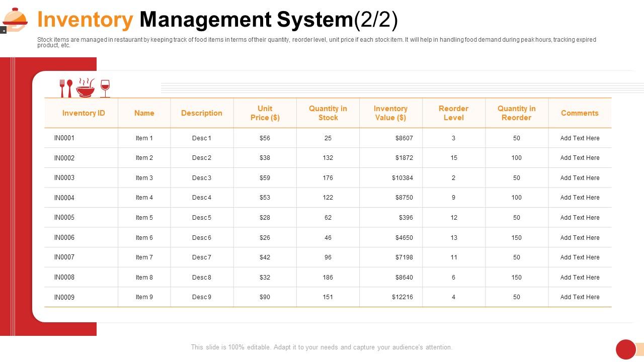Click the red circle in bottom corner
The width and height of the screenshot is (644, 362).
(626, 349)
